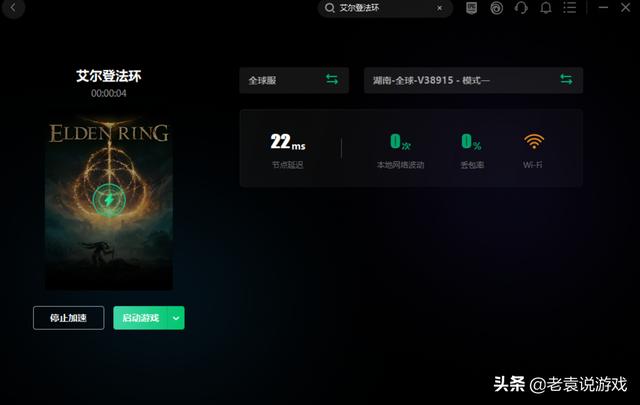Change node 湖南-全球-V38915 with swap arrows
The width and height of the screenshot is (640, 405).
tap(566, 79)
